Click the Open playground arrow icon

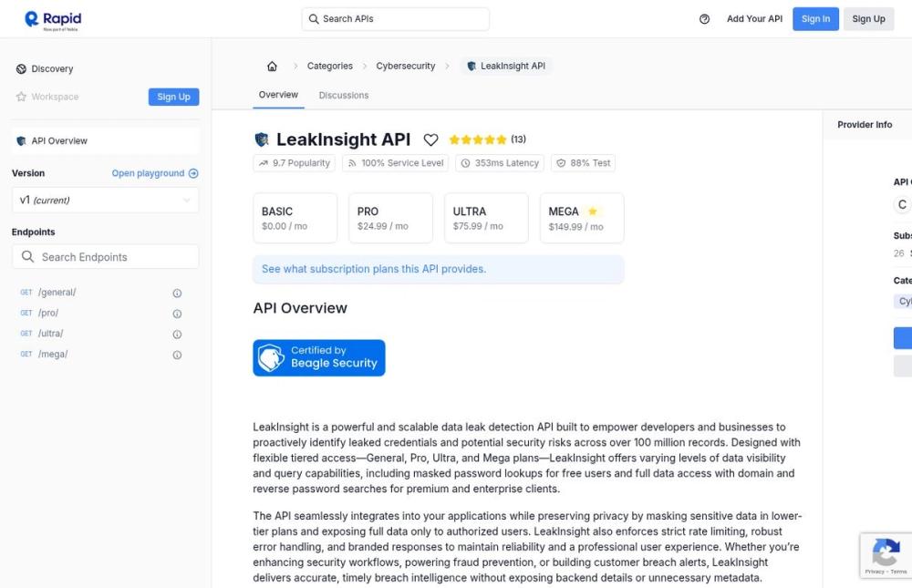[x=193, y=173]
